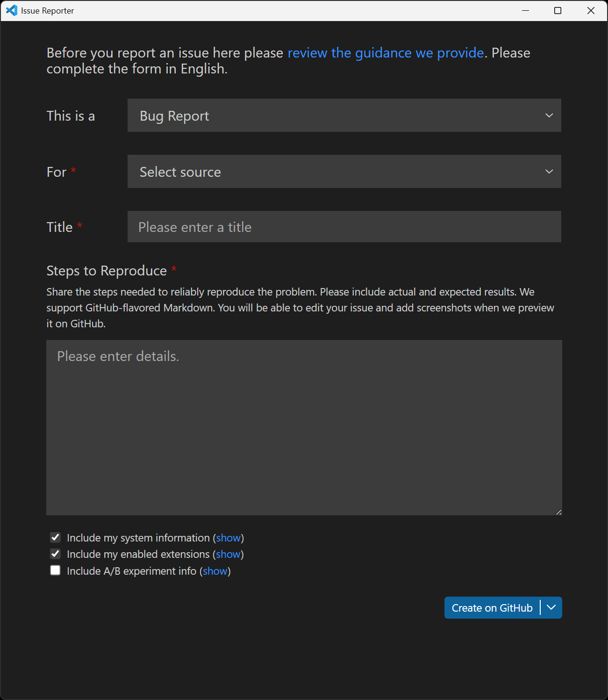Show the system information details
The width and height of the screenshot is (608, 700).
click(229, 538)
